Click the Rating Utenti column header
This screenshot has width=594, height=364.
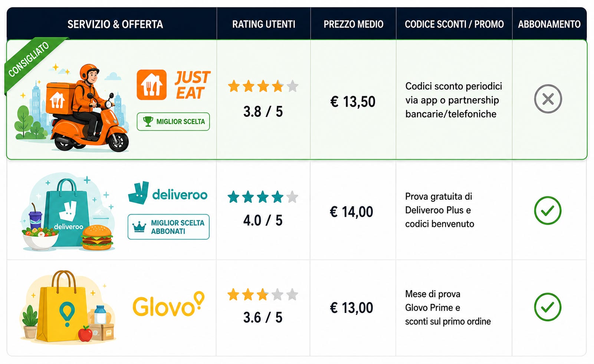tap(264, 24)
